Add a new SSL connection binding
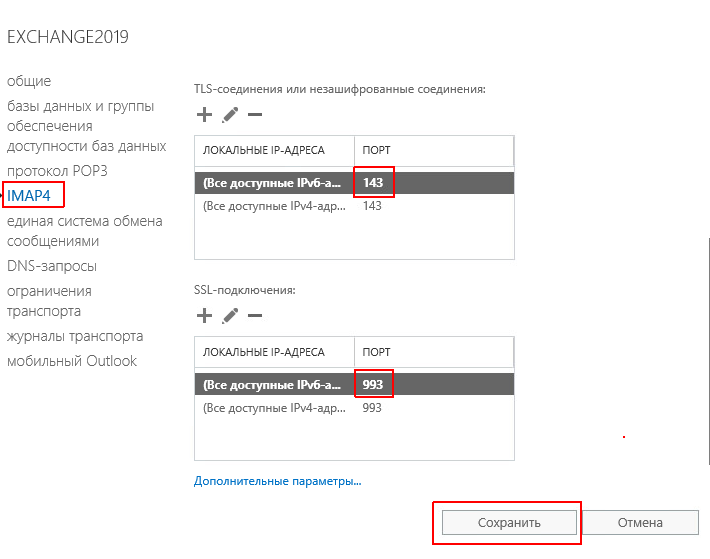This screenshot has height=559, width=710. [205, 316]
